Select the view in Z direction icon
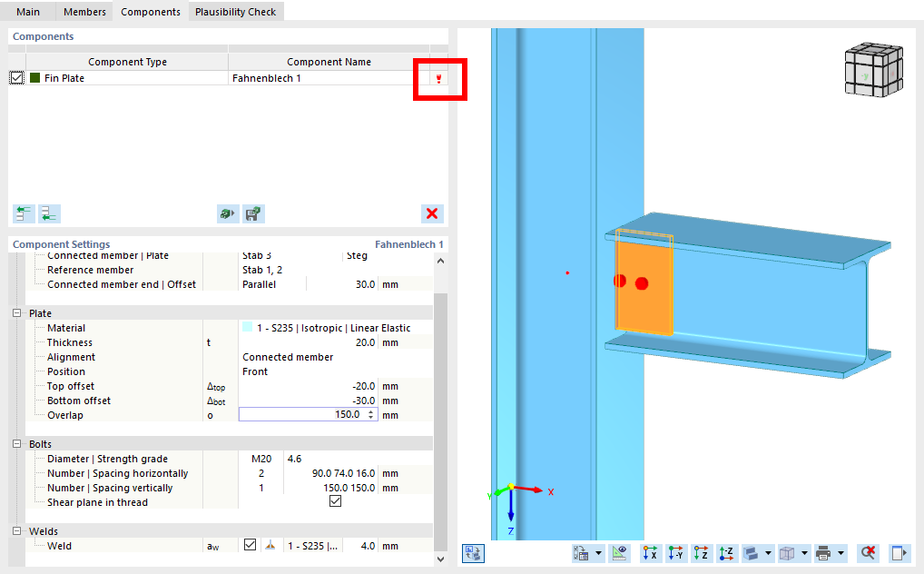The image size is (924, 574). tap(700, 553)
